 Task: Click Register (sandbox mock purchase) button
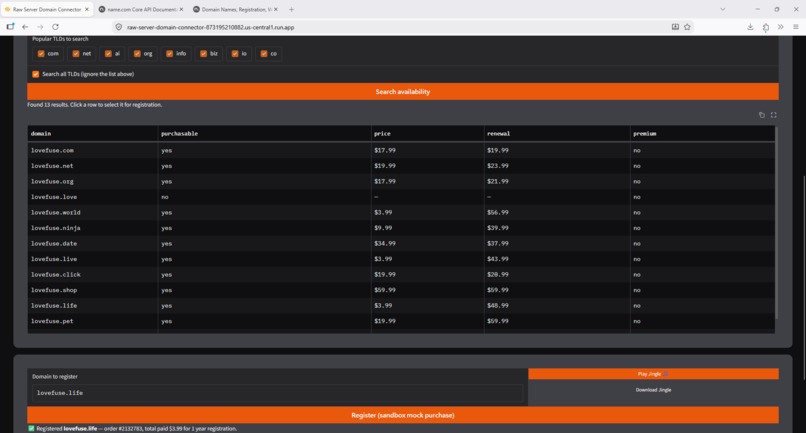click(x=402, y=415)
